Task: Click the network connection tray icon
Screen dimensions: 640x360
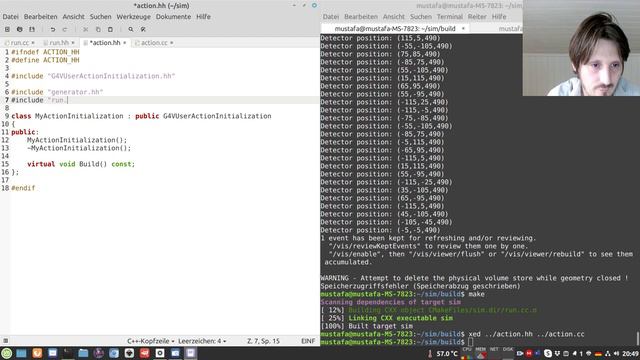Action: pos(607,353)
